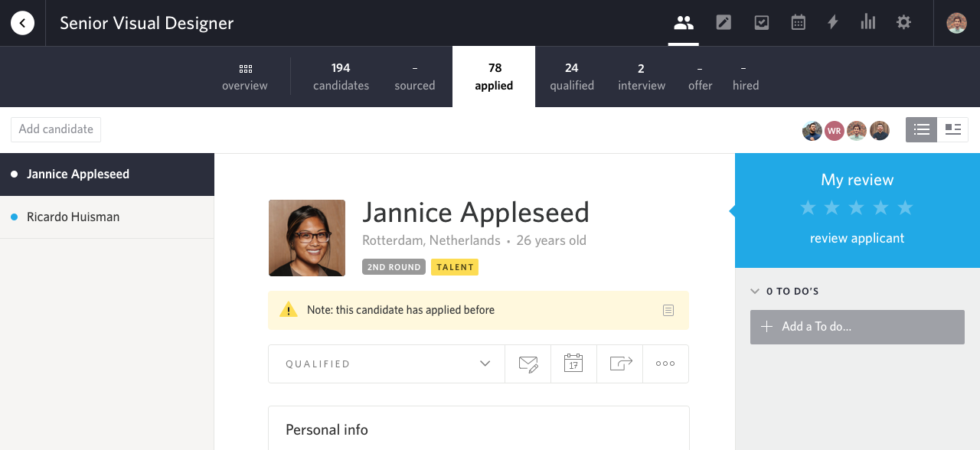980x450 pixels.
Task: Open the tasks checkmark icon
Action: coord(761,22)
